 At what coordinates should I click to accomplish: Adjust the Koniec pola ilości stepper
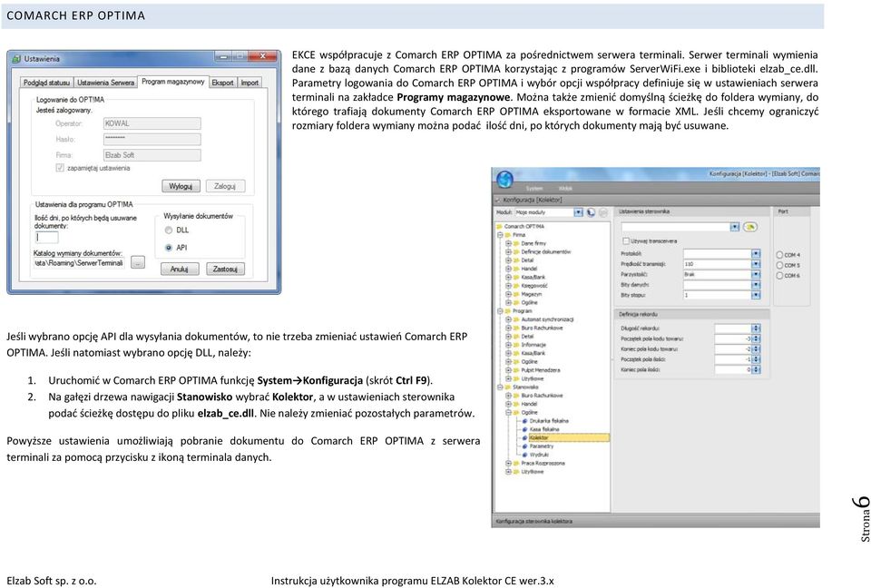755,369
